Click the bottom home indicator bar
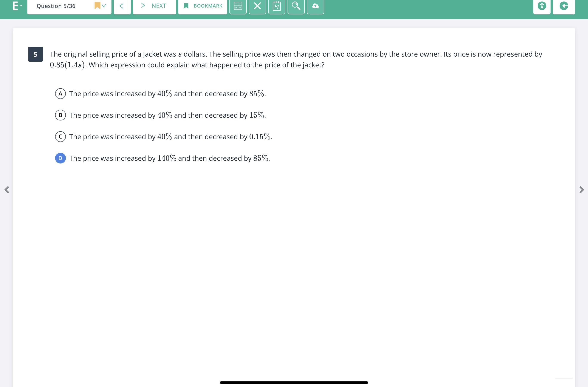 [x=294, y=382]
